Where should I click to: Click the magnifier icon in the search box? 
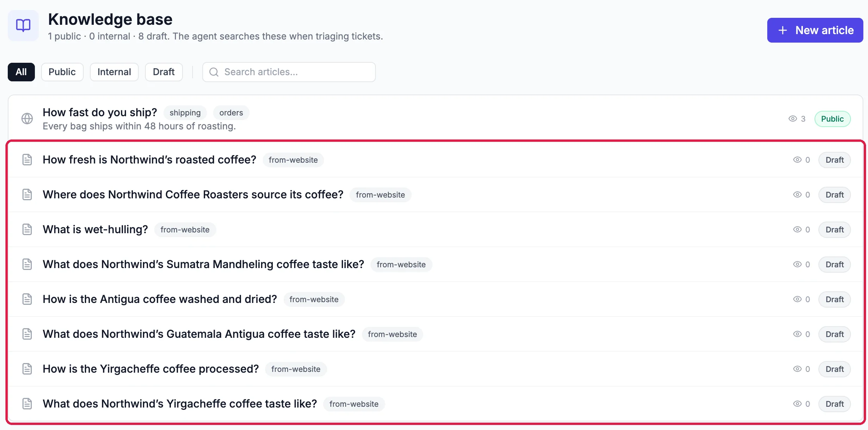tap(214, 72)
